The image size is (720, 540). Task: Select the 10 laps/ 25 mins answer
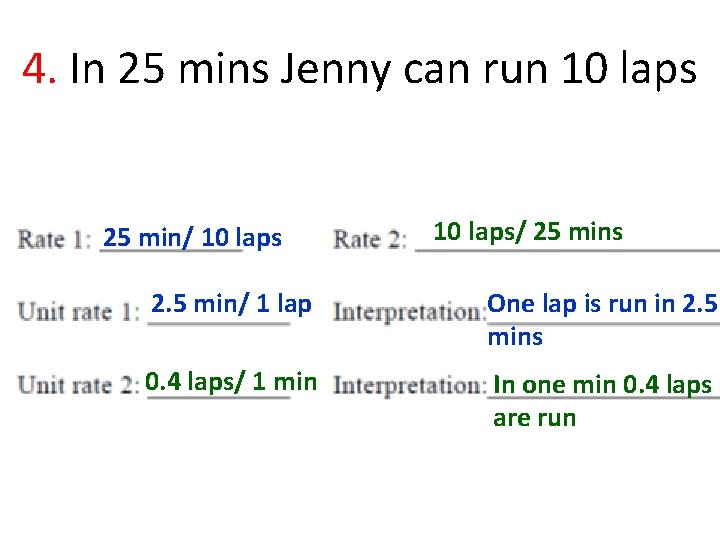coord(528,231)
